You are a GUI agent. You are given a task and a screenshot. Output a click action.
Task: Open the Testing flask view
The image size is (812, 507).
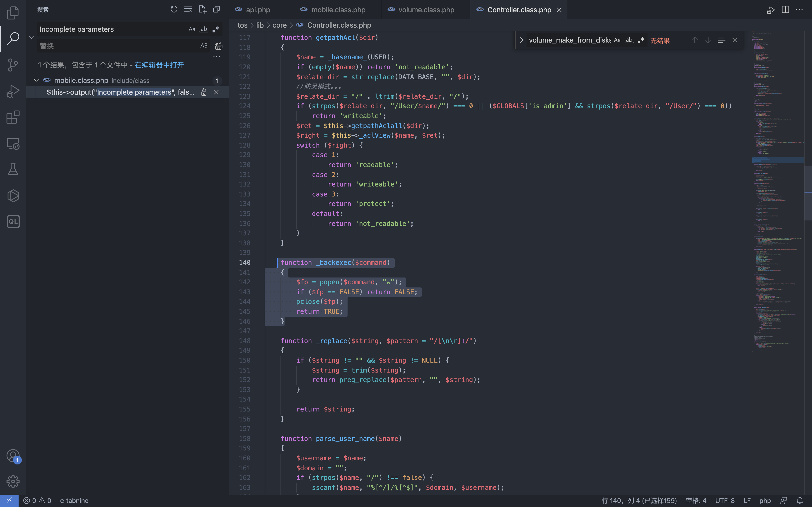point(13,169)
